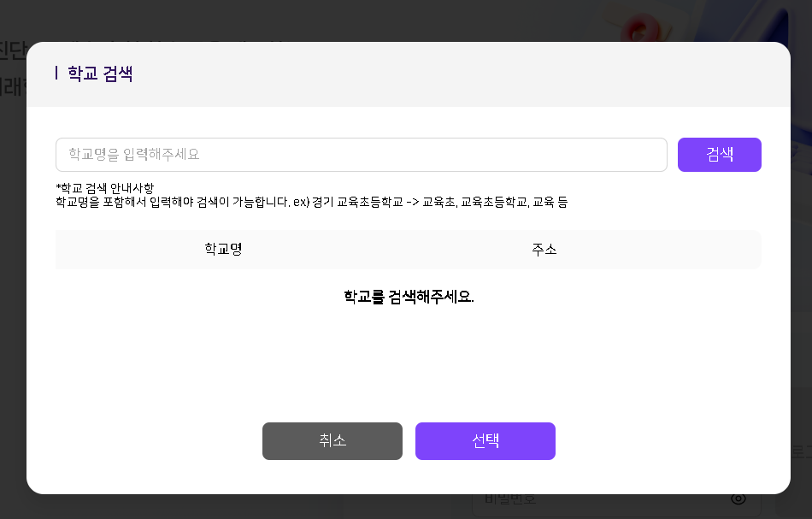This screenshot has width=812, height=519.
Task: Click the partially visible 로그 button at right edge
Action: (800, 451)
